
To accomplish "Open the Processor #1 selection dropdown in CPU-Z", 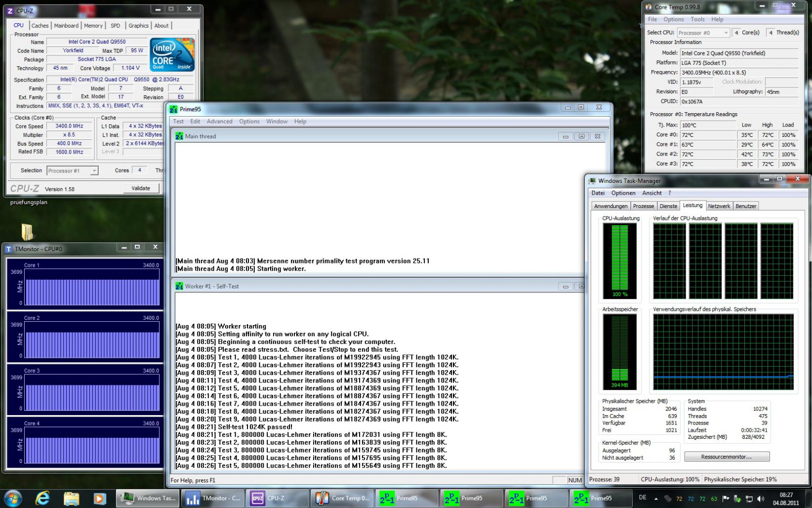I will coord(73,170).
